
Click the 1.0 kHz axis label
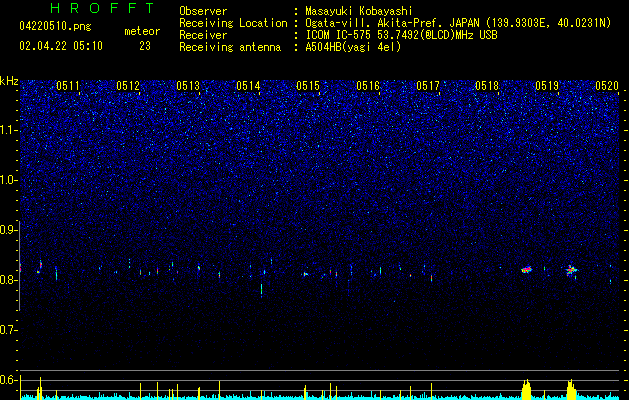click(8, 180)
